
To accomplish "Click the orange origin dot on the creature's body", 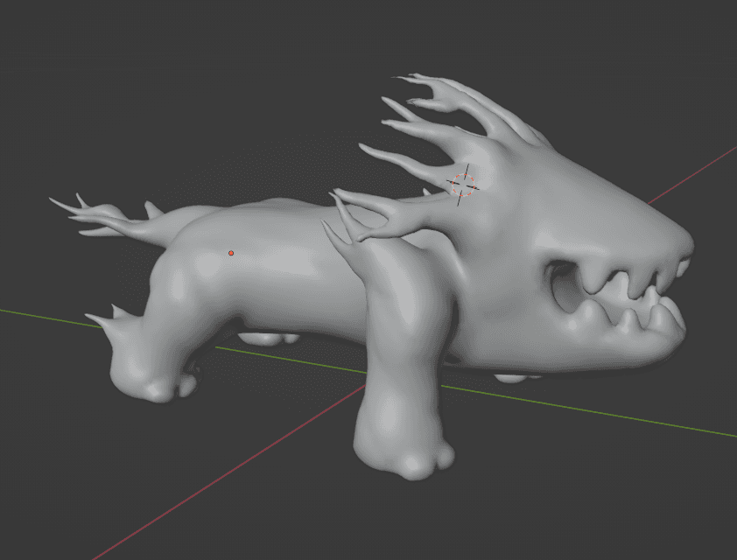I will (231, 253).
